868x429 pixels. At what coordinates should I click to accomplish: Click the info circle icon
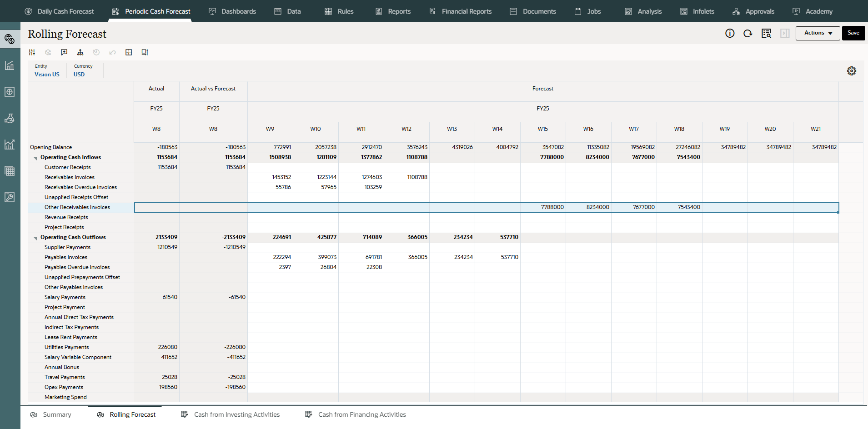click(730, 33)
